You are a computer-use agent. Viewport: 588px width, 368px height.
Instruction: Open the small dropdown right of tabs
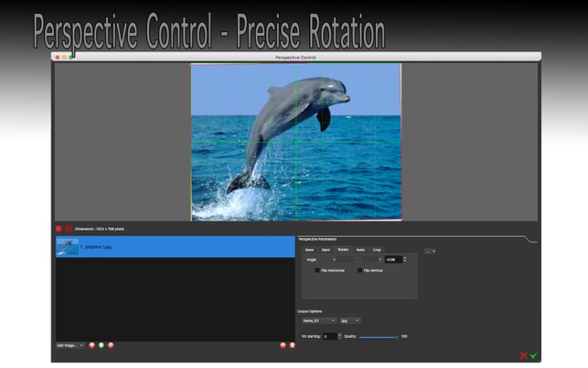click(x=433, y=252)
